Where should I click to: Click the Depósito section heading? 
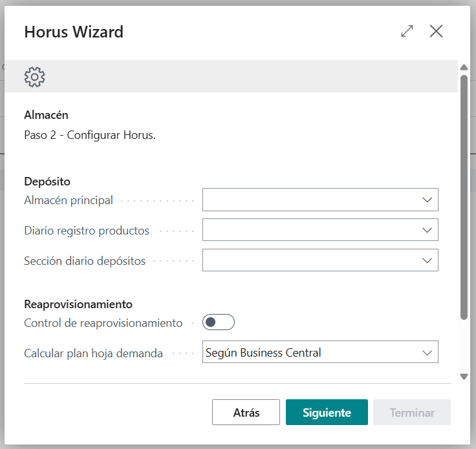(x=47, y=182)
